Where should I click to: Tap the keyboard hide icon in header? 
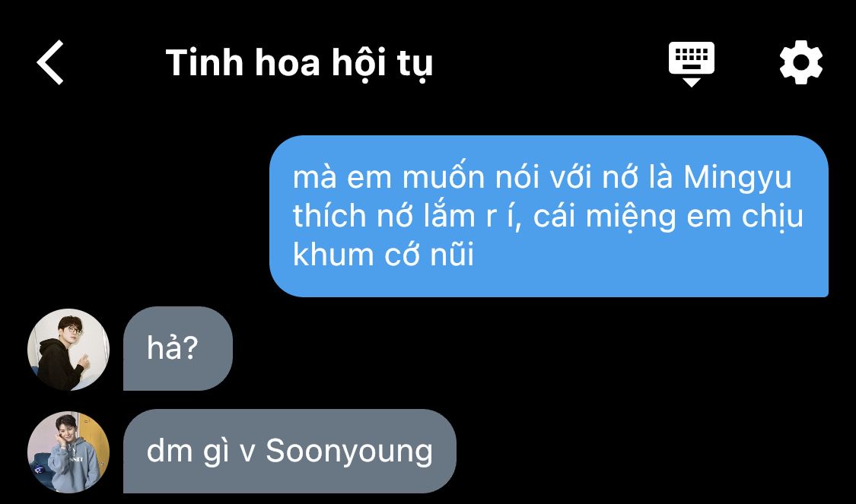pyautogui.click(x=691, y=64)
